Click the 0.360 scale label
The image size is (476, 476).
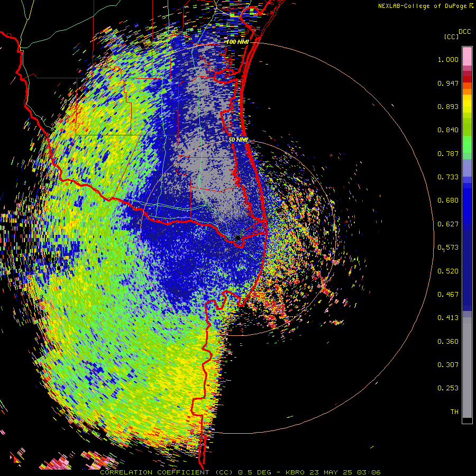pyautogui.click(x=448, y=342)
